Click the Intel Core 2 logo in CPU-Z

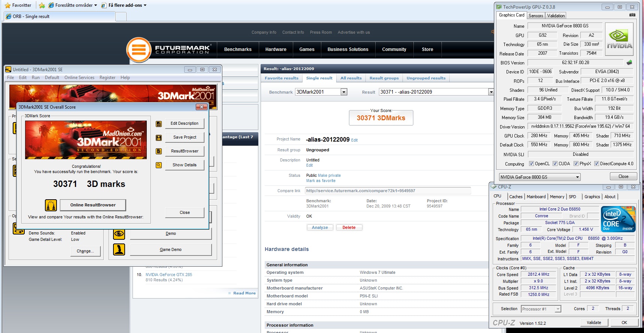618,219
